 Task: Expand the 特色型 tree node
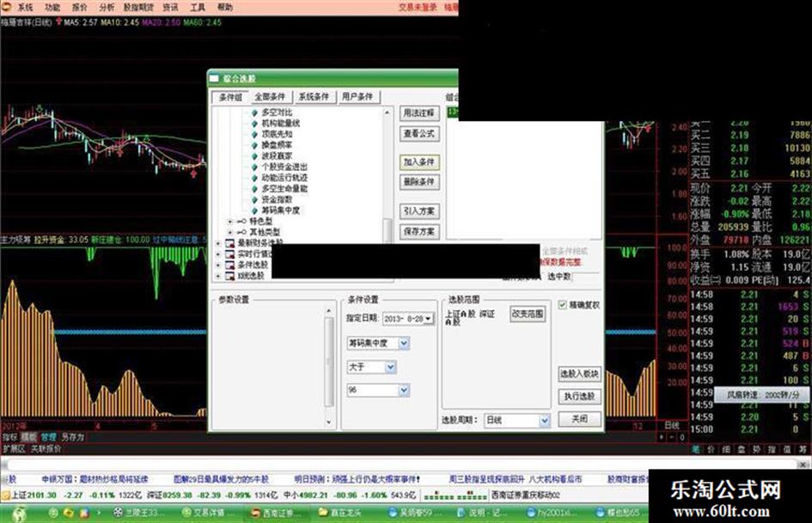[230, 221]
